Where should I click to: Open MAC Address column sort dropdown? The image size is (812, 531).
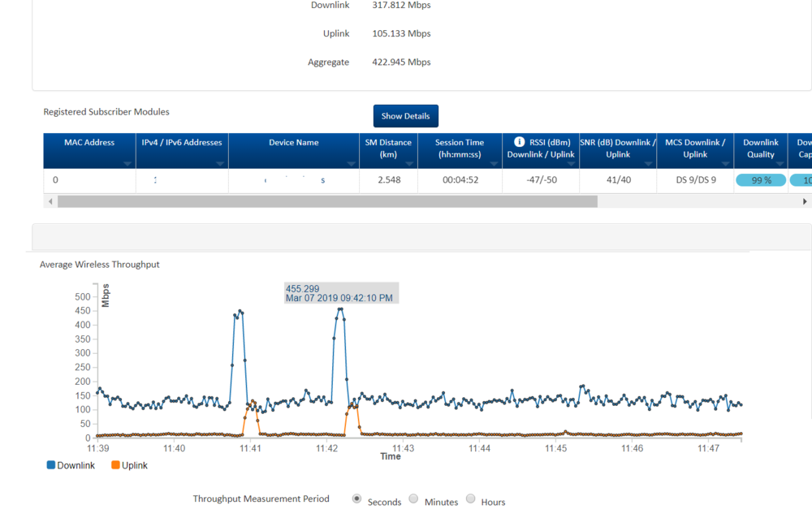pyautogui.click(x=127, y=163)
